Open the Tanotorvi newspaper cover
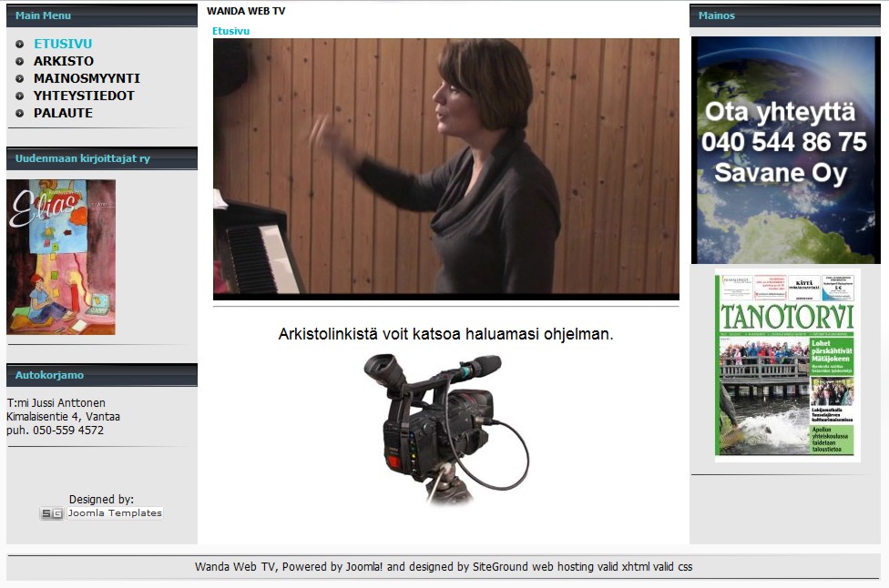This screenshot has width=889, height=588. pyautogui.click(x=788, y=365)
